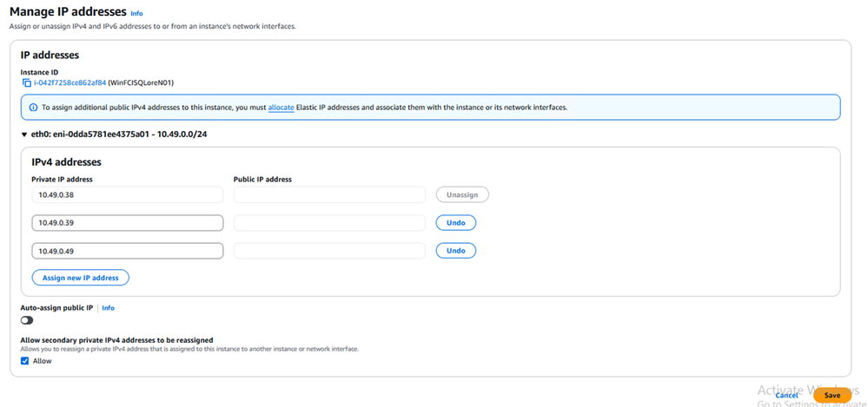This screenshot has height=407, width=868.
Task: Save the IP address changes
Action: coord(832,395)
